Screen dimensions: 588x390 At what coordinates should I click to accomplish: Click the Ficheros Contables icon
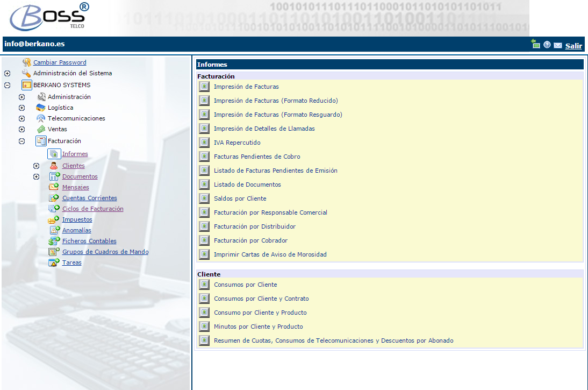54,241
